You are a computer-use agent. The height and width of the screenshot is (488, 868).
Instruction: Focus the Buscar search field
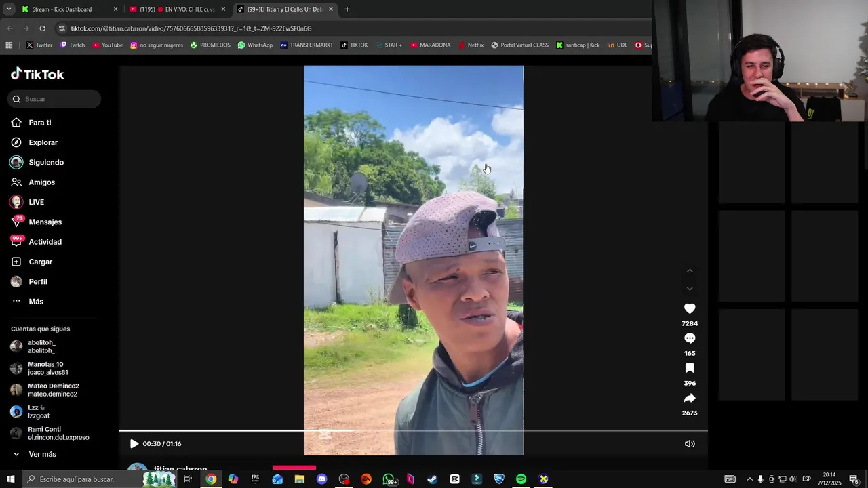point(54,99)
